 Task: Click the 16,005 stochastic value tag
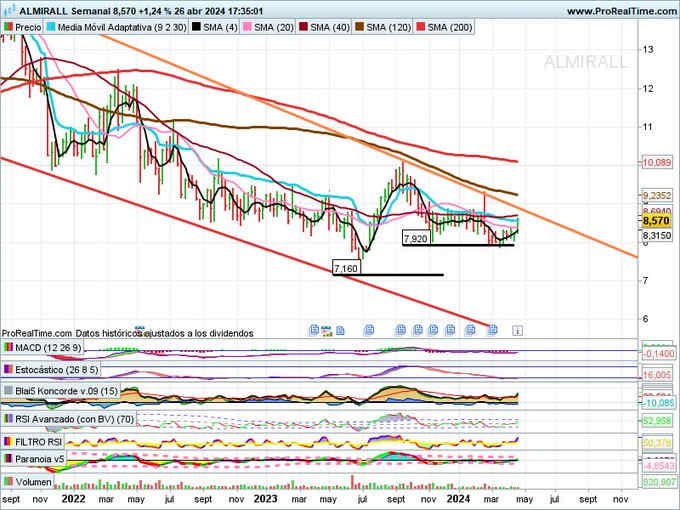[x=657, y=375]
